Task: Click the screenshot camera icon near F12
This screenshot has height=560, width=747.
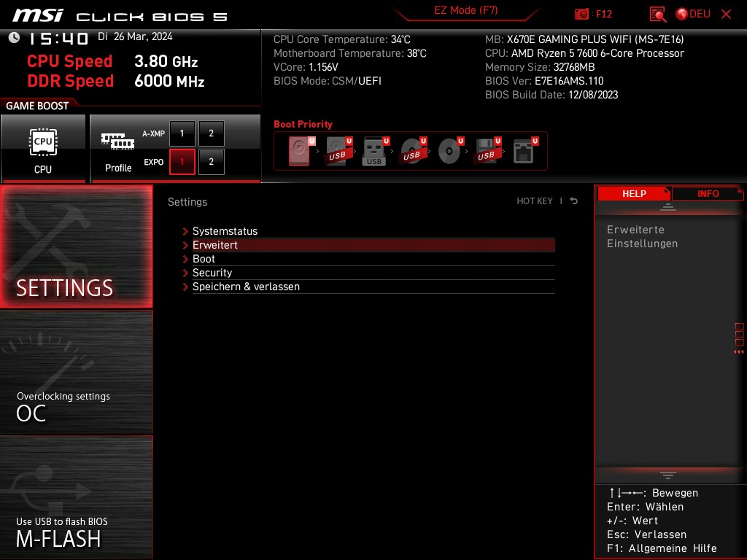Action: 582,14
